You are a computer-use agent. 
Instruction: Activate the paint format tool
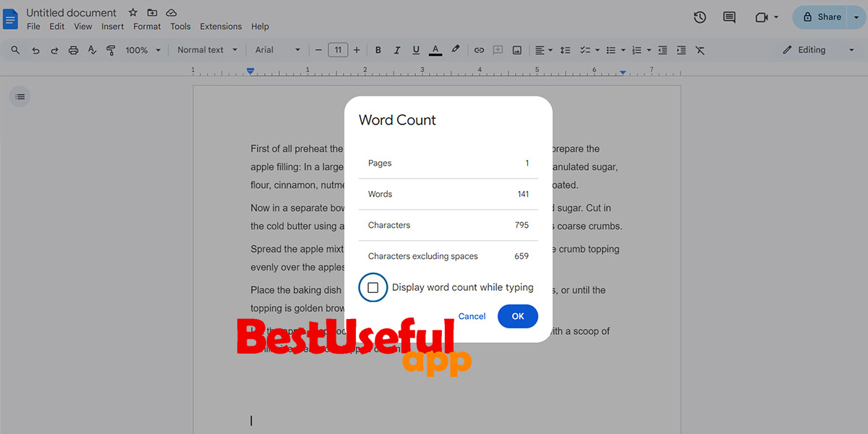coord(111,50)
